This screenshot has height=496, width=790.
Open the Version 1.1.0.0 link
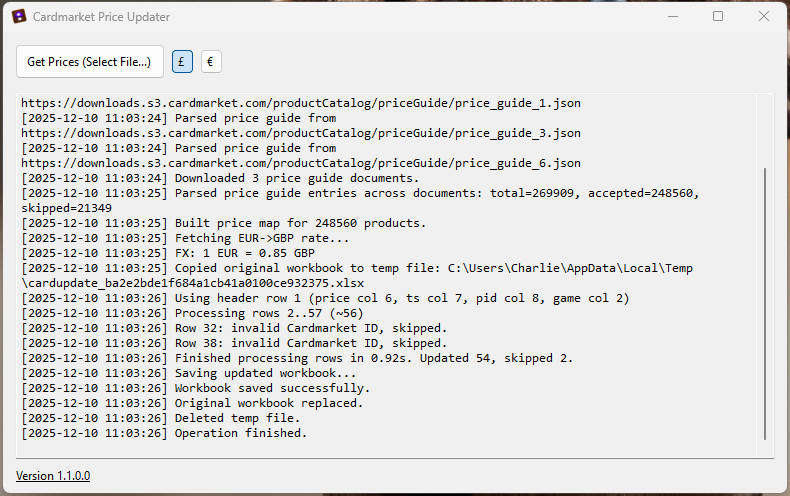click(x=53, y=476)
